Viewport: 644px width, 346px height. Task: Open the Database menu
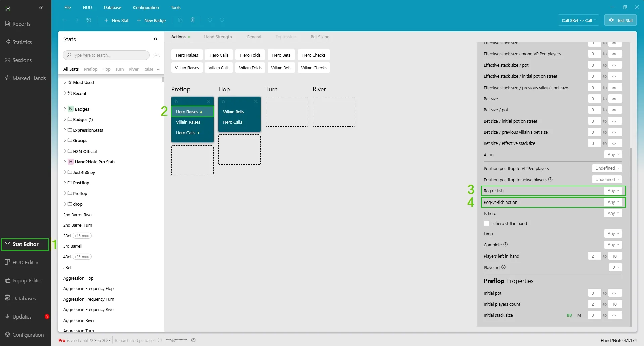(x=112, y=7)
